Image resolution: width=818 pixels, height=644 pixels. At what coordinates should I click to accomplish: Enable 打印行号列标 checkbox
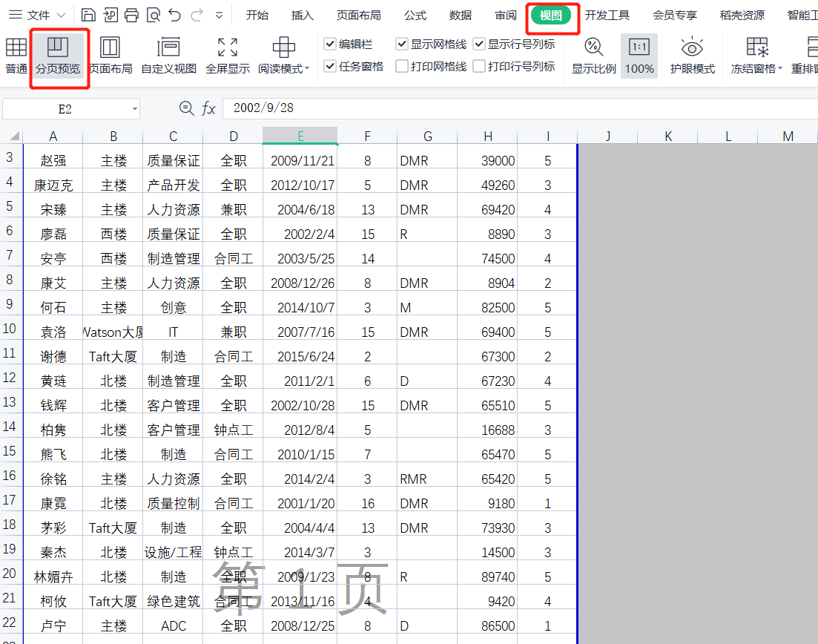pyautogui.click(x=479, y=66)
